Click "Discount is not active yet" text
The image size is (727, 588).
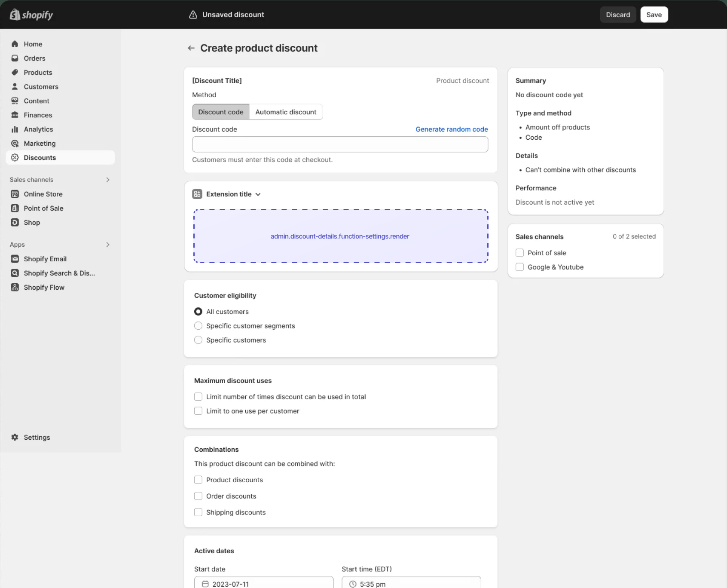click(x=555, y=202)
